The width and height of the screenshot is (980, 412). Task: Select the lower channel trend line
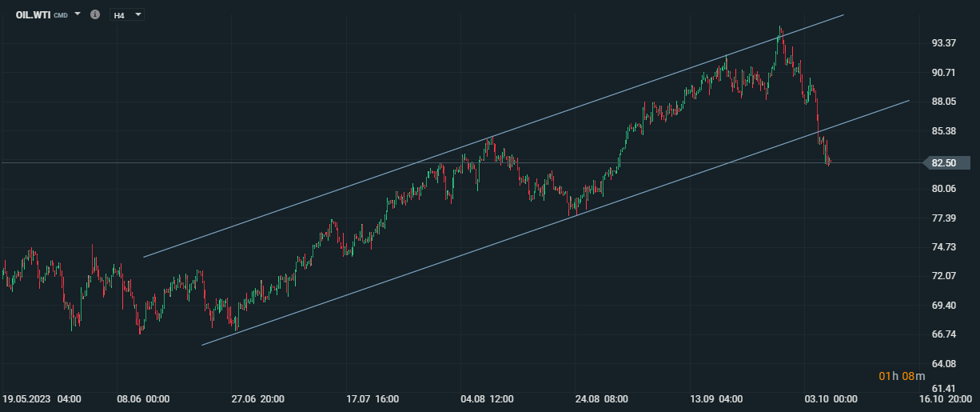click(556, 223)
